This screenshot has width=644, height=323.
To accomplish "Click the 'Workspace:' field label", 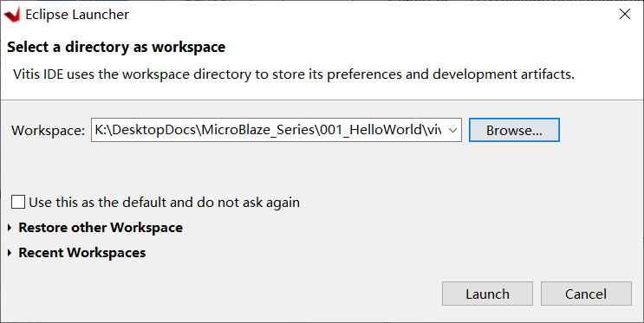I will click(x=48, y=131).
